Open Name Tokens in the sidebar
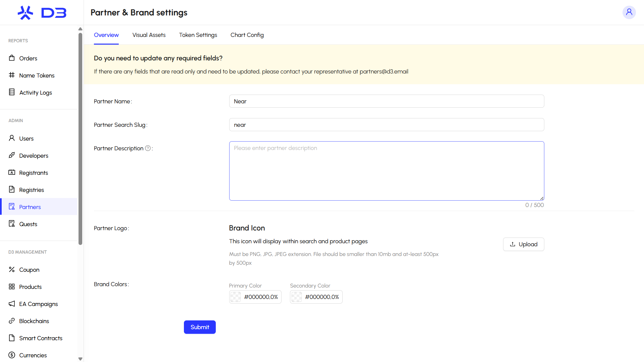The height and width of the screenshot is (362, 644). 39,75
